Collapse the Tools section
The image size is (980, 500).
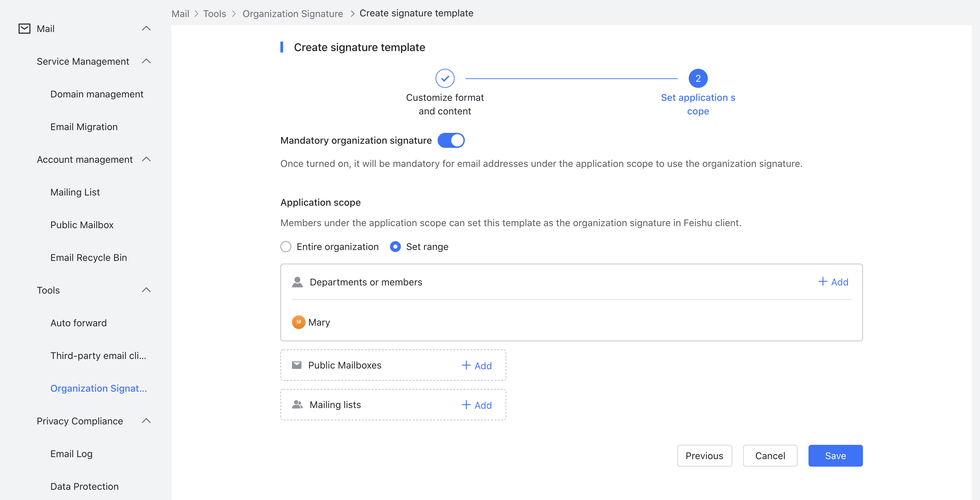click(x=147, y=290)
